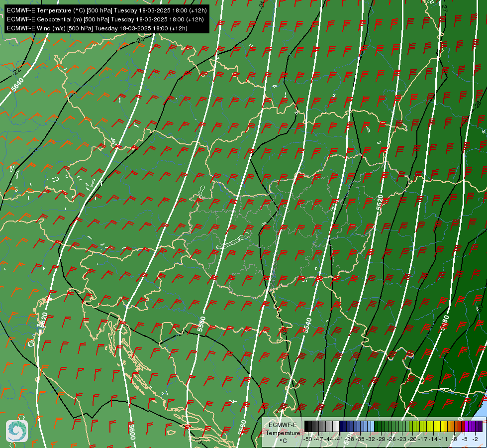This screenshot has width=487, height=448.
Task: Click the swirl logo icon in the corner
Action: 17,431
